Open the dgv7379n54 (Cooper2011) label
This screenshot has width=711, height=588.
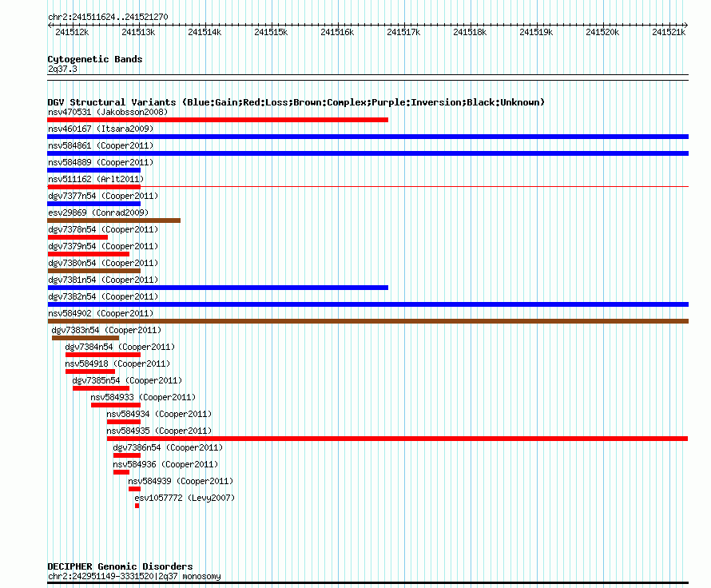103,246
